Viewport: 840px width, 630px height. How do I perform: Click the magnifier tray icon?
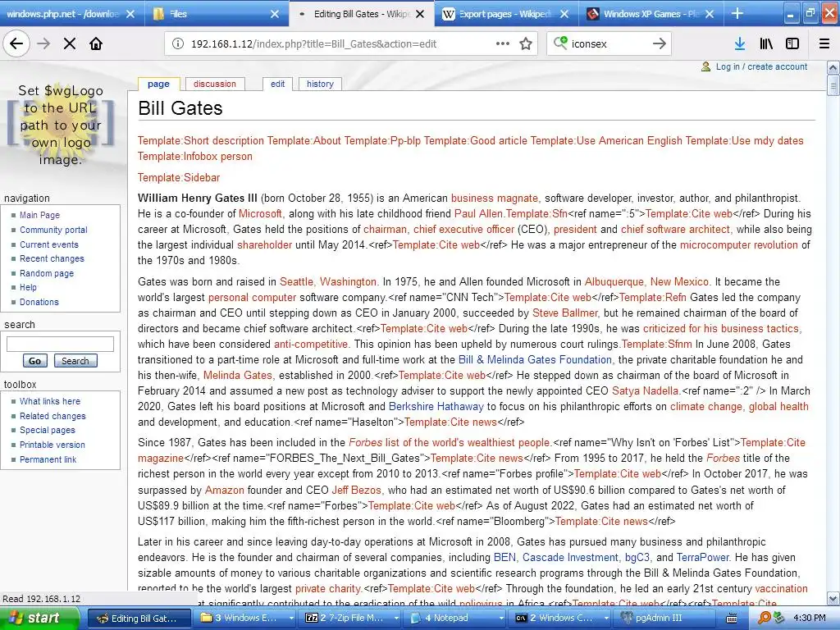(x=765, y=619)
